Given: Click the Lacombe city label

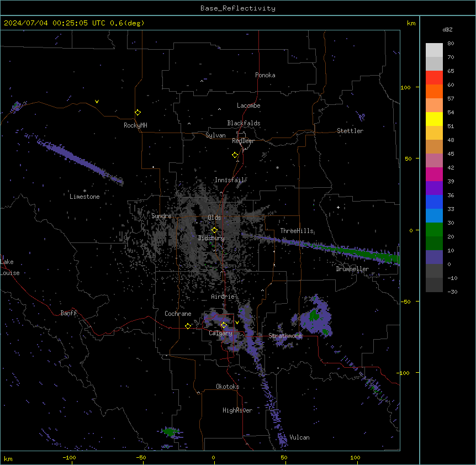Looking at the screenshot, I should 248,105.
